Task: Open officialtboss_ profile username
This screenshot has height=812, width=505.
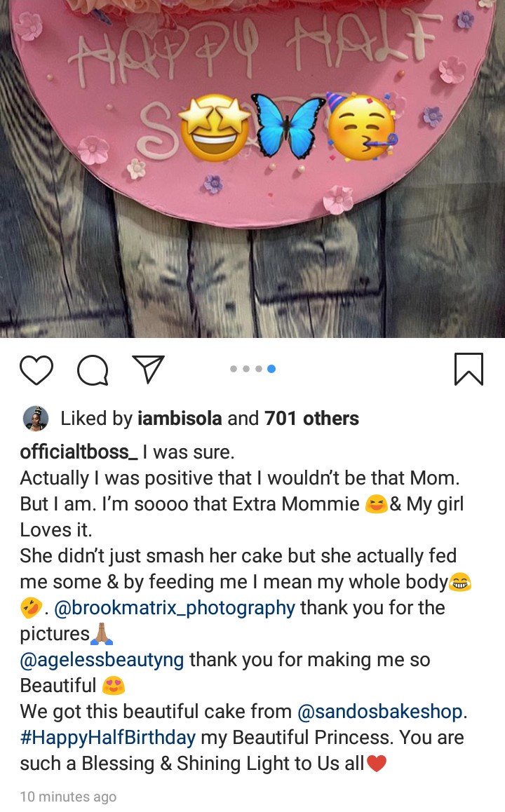Action: point(79,452)
